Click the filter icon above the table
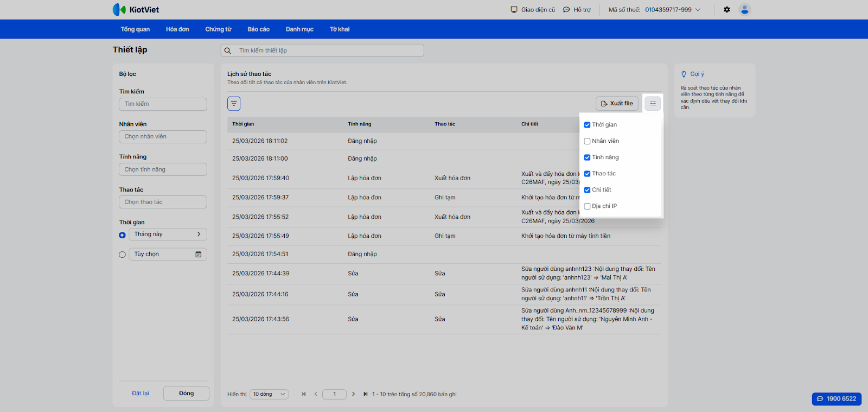Viewport: 868px width, 412px height. pyautogui.click(x=234, y=103)
